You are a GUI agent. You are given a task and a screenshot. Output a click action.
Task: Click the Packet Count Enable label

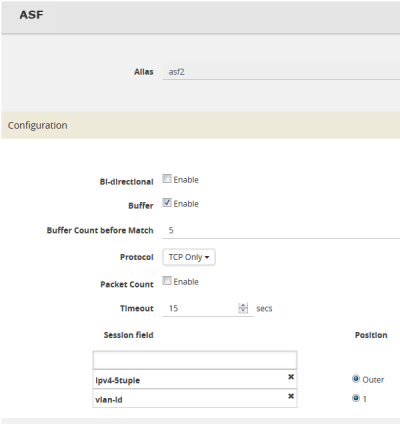pos(186,282)
